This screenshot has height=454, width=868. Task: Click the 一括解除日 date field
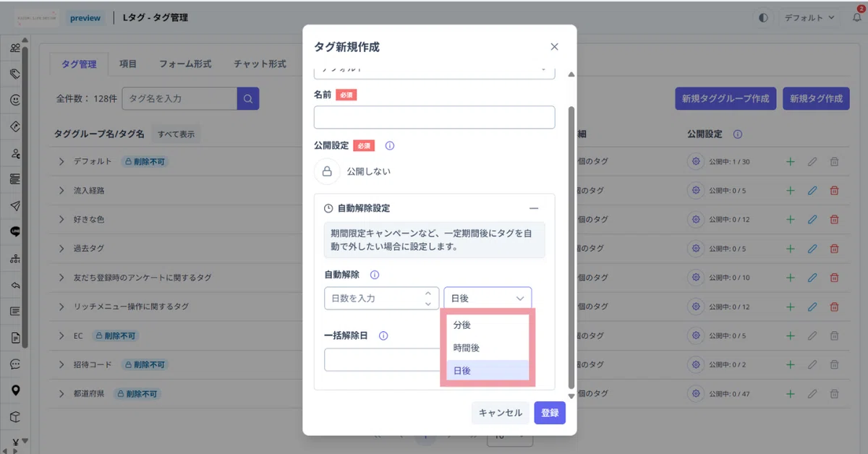click(383, 360)
